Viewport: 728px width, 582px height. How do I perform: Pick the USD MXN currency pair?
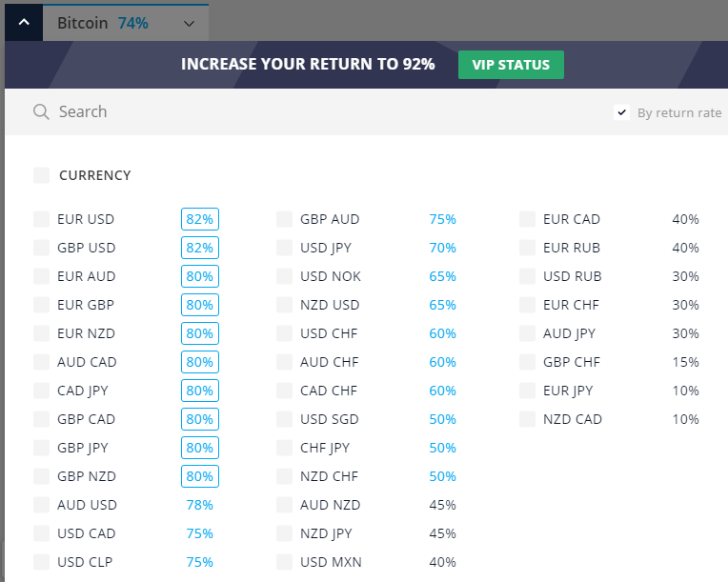click(331, 562)
